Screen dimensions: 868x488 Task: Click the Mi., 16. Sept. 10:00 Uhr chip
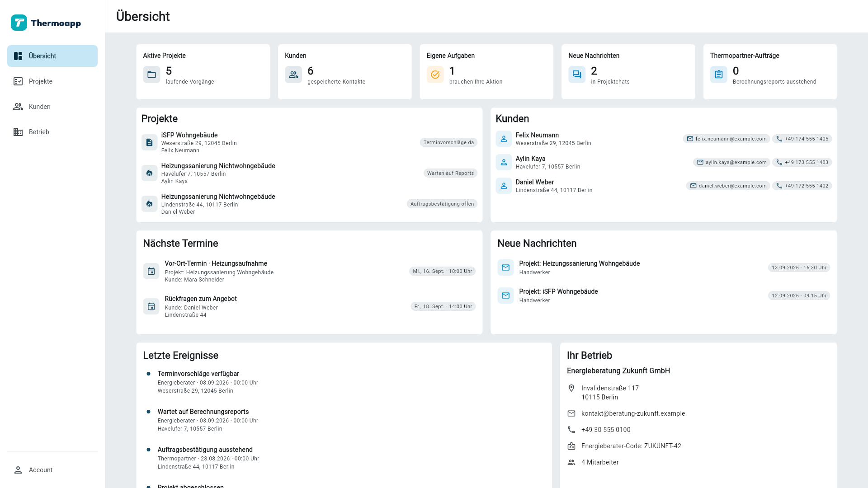442,271
